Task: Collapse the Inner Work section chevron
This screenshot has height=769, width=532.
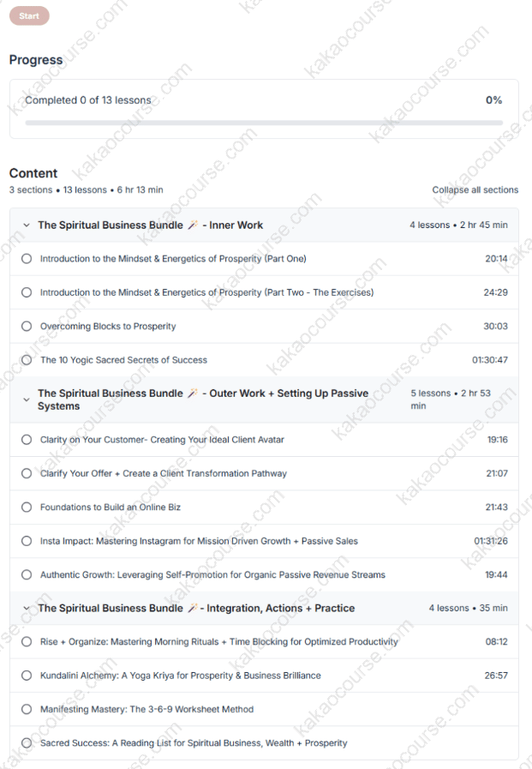Action: tap(26, 225)
